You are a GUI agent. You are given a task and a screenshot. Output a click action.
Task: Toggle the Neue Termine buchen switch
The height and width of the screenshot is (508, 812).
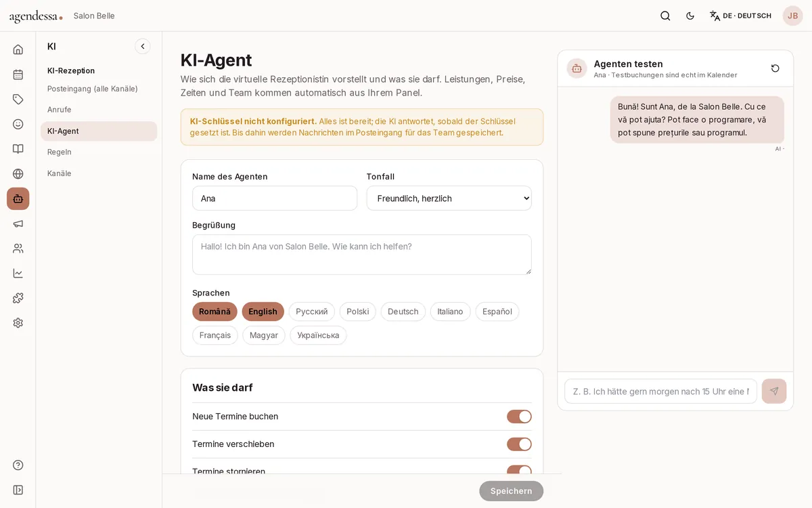pos(519,417)
